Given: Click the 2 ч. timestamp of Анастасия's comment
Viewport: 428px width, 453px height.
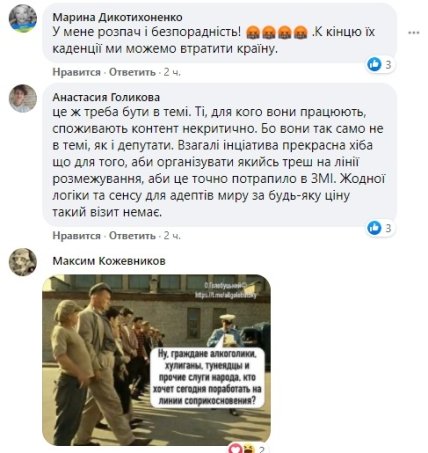Looking at the screenshot, I should pos(172,236).
